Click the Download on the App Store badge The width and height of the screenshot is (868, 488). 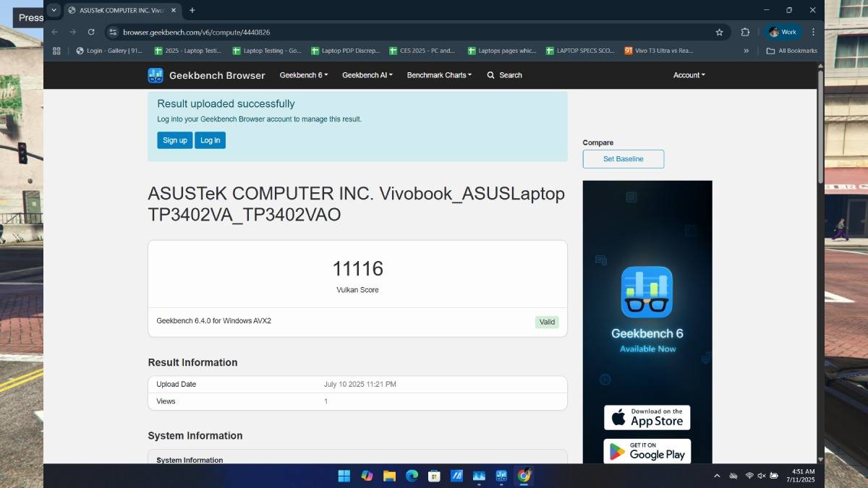click(647, 418)
